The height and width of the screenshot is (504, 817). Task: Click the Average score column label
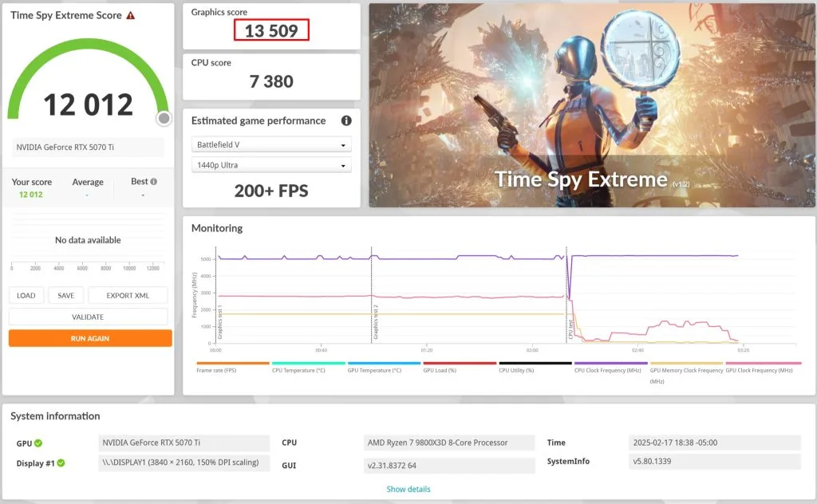tap(88, 183)
